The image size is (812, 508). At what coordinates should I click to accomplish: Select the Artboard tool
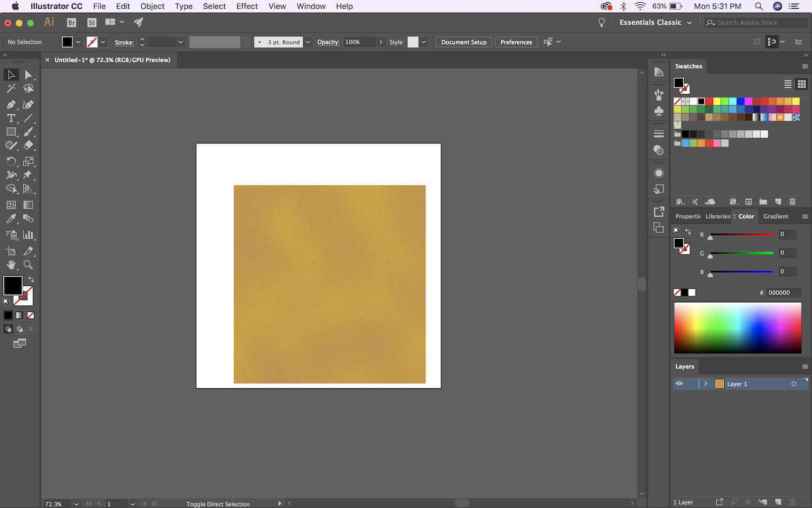pyautogui.click(x=11, y=251)
